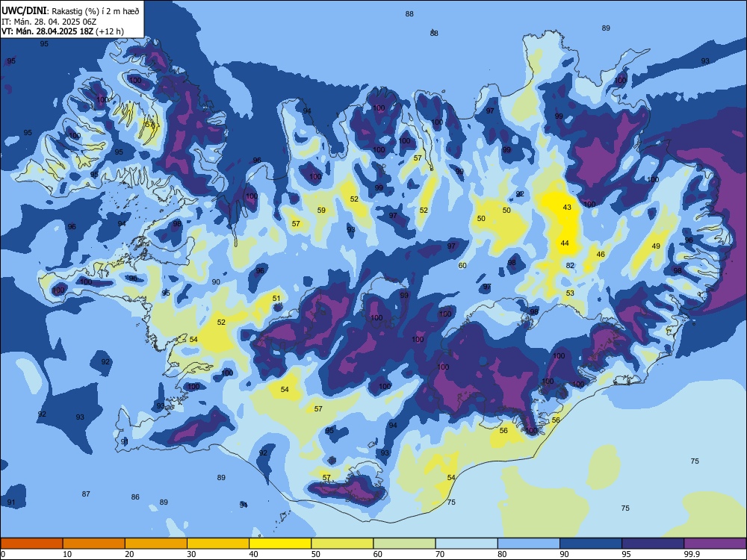Click the '44' humidity value

565,243
